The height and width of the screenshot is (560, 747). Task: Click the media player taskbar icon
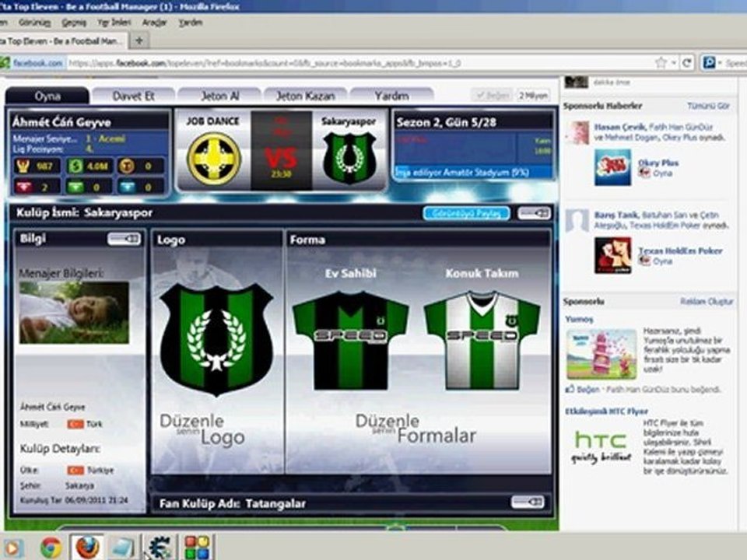(12, 548)
